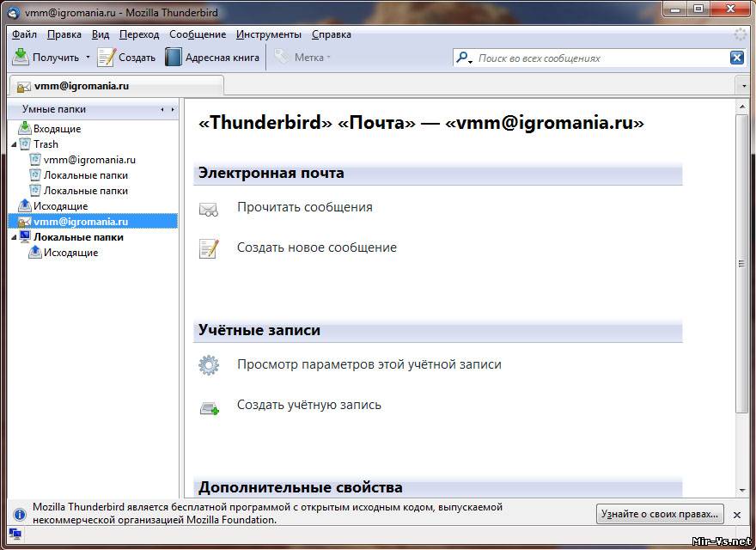
Task: Select the highlighted vmm@igromania.ru account
Action: [93, 222]
